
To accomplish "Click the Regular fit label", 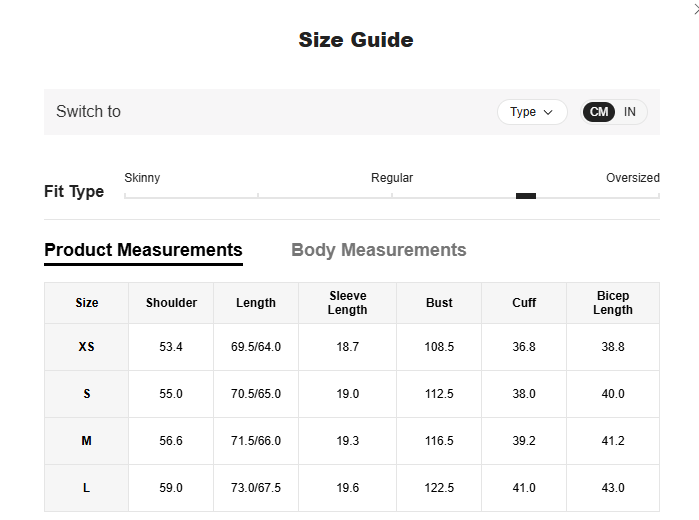I will [392, 178].
